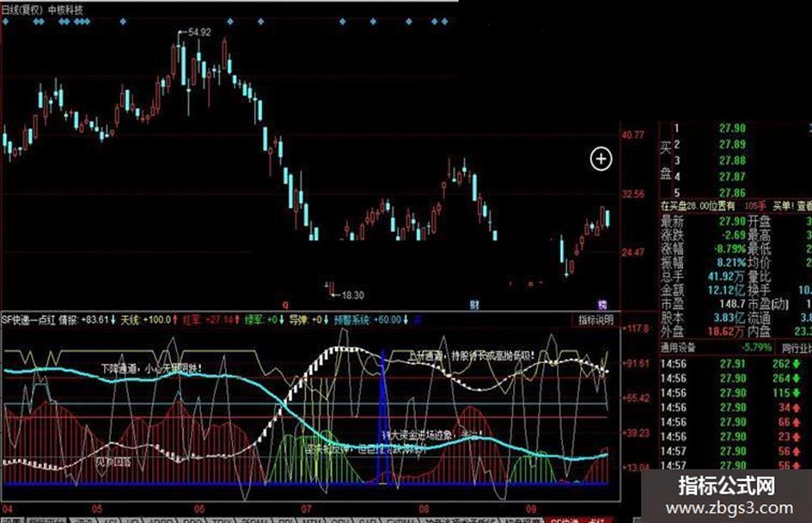The width and height of the screenshot is (812, 523).
Task: Click the +39.23 indicator axis label
Action: point(637,433)
